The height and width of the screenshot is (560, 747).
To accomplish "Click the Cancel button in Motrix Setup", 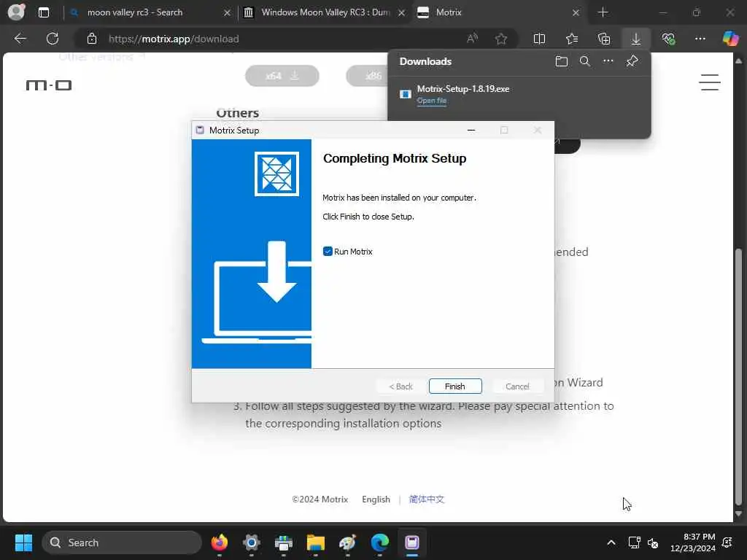I will 517,386.
